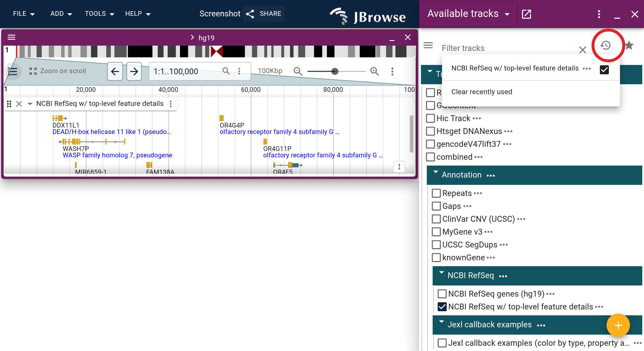
Task: Open the ADD menu
Action: click(x=61, y=14)
